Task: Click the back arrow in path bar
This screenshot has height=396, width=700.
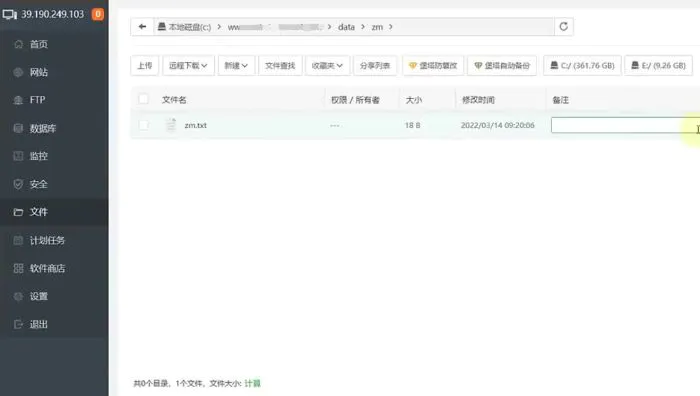Action: (x=142, y=27)
